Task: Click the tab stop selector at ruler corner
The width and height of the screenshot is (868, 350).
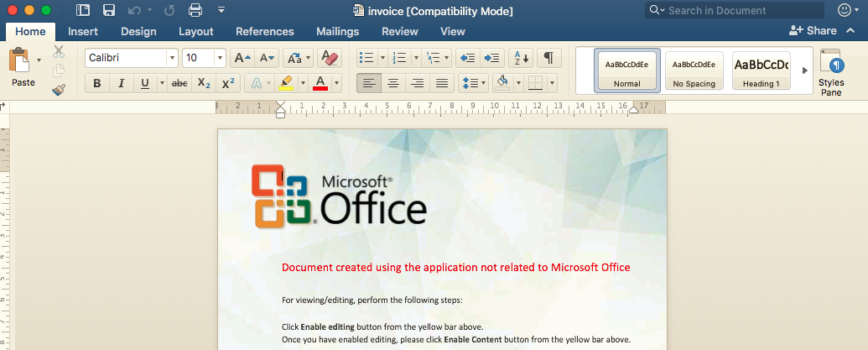Action: [4, 107]
